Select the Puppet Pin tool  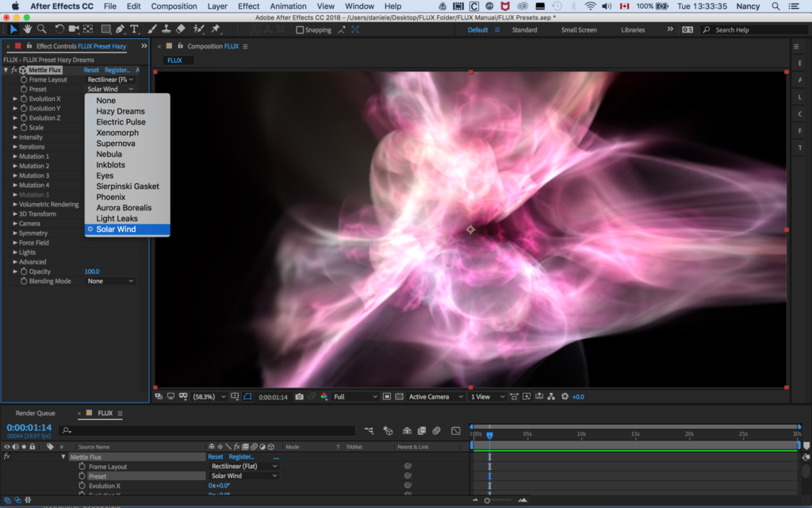[216, 29]
